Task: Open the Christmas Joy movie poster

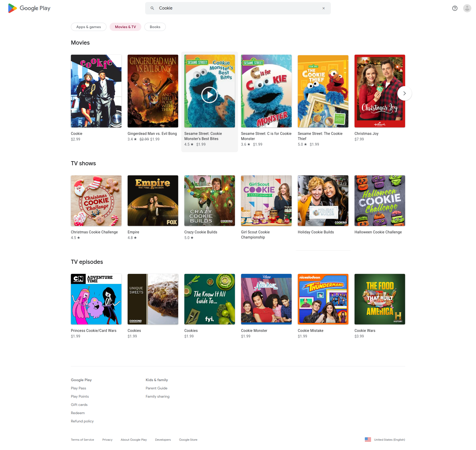Action: (x=380, y=91)
